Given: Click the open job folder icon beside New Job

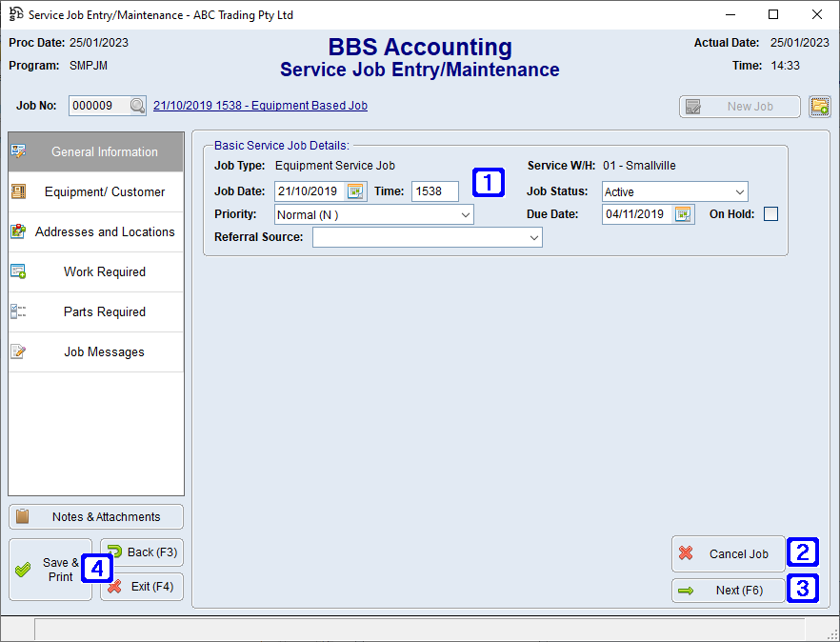Looking at the screenshot, I should [819, 106].
